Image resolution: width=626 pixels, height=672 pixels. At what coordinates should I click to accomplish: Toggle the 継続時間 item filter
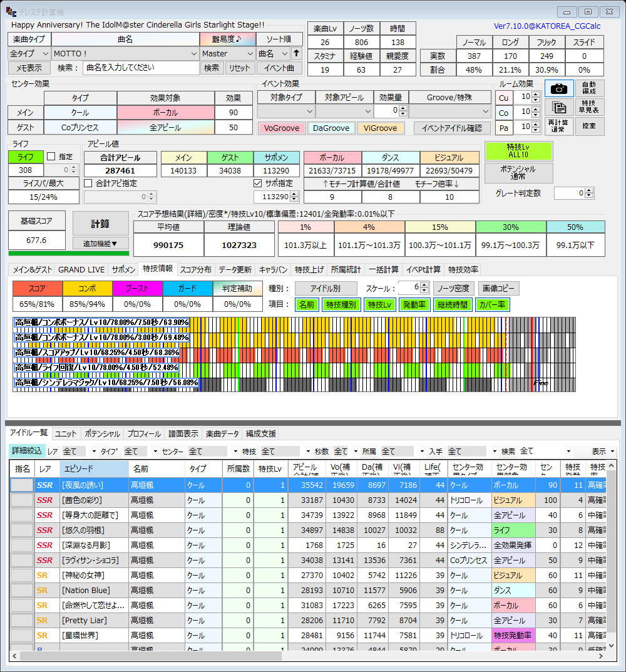[x=453, y=305]
